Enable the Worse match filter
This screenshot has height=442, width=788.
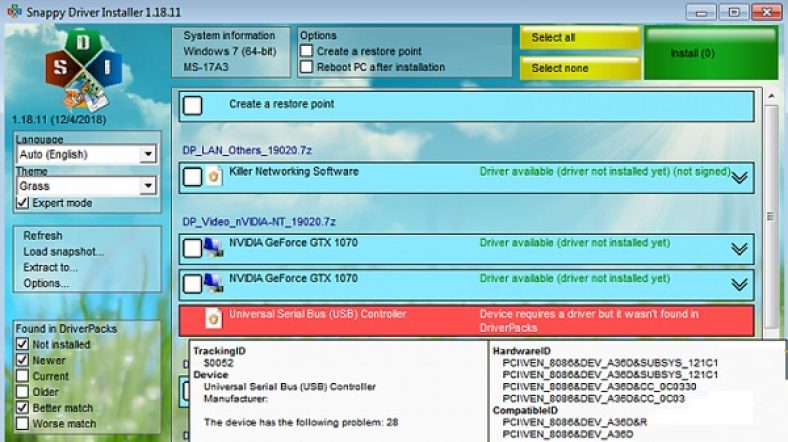coord(22,423)
